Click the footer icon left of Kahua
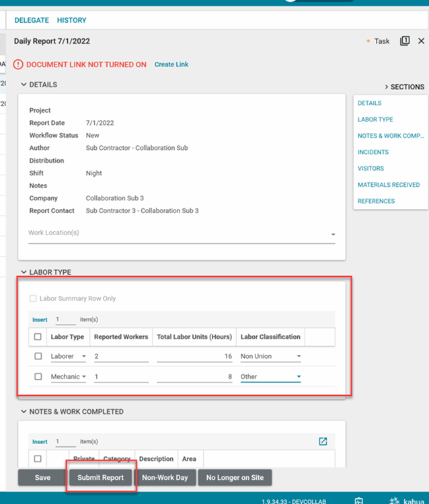 pyautogui.click(x=359, y=499)
